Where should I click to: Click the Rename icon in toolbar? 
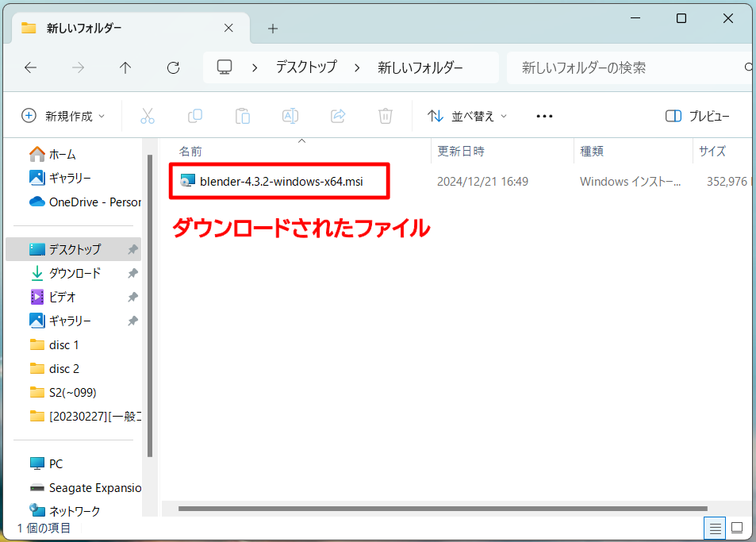(290, 116)
